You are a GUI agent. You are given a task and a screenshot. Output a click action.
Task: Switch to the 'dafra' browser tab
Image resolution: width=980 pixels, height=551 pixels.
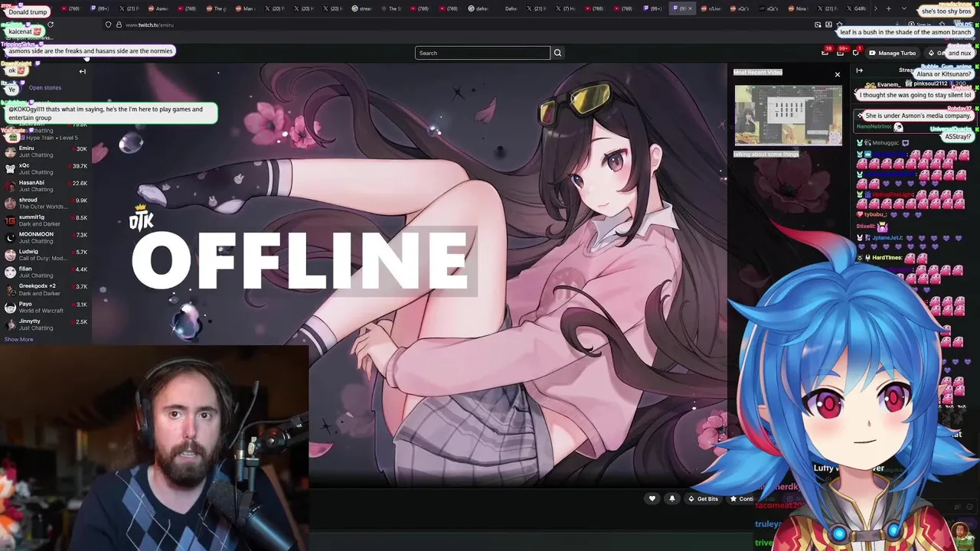pyautogui.click(x=477, y=8)
